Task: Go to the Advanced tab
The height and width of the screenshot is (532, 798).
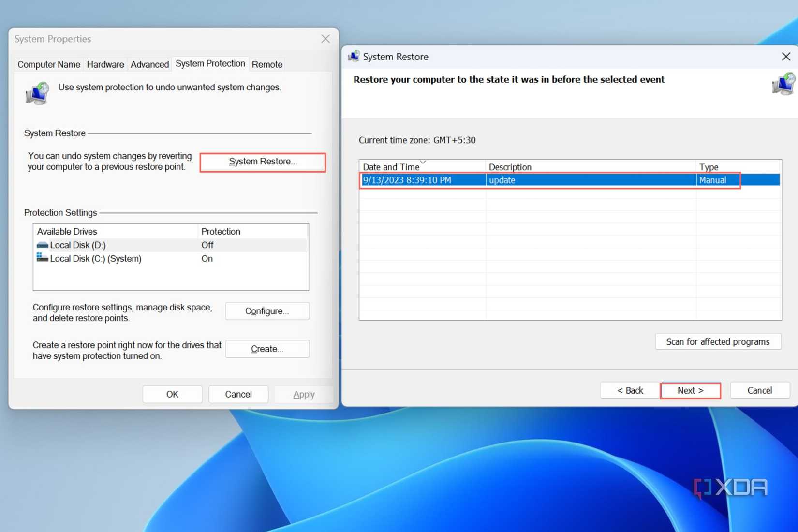Action: tap(149, 64)
